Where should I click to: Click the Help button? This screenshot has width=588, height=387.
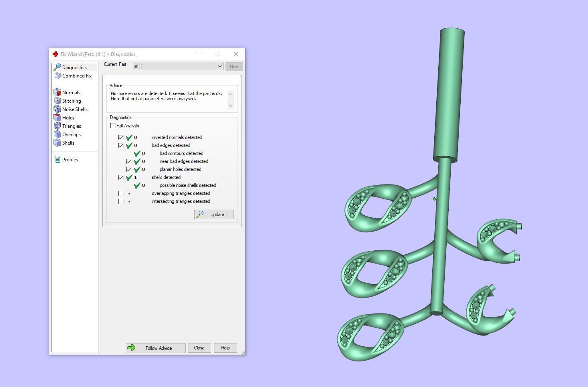(225, 348)
